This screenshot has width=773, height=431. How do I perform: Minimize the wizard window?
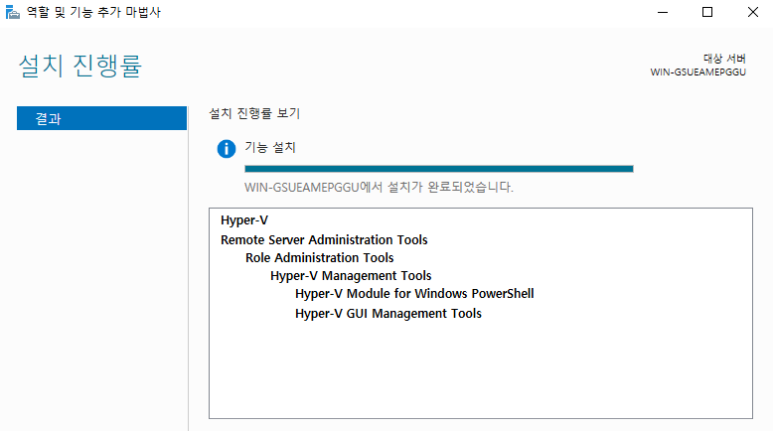663,12
